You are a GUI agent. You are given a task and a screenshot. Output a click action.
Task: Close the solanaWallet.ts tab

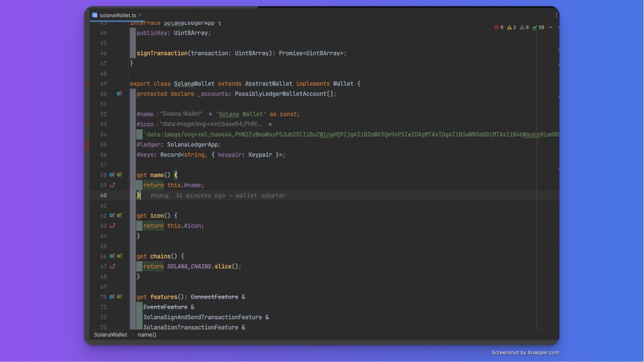point(140,15)
